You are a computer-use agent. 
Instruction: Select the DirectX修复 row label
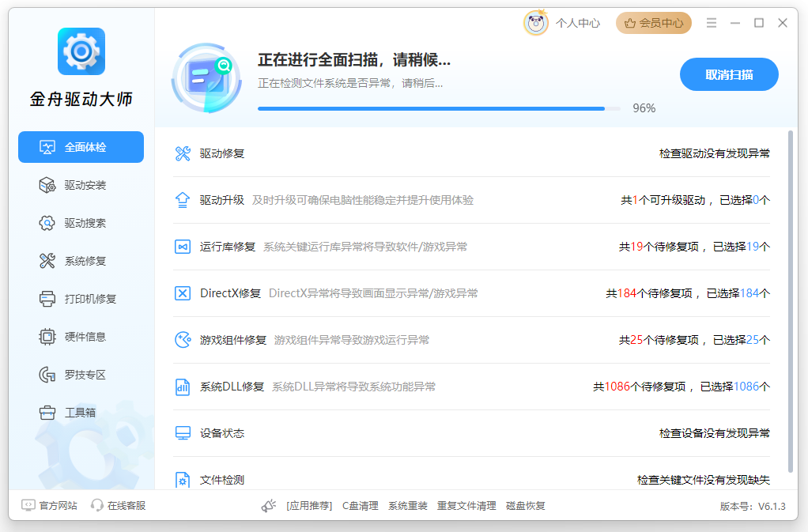pos(230,293)
